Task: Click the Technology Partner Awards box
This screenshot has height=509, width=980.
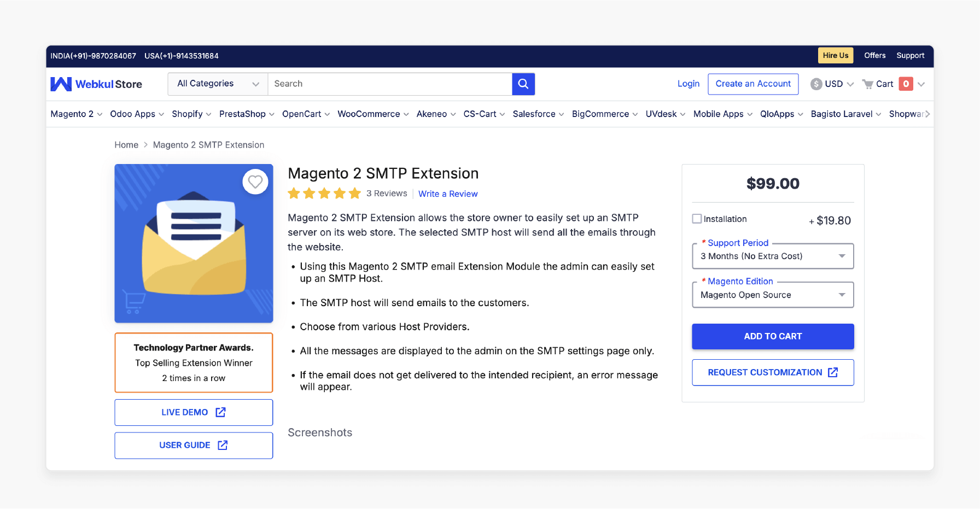Action: (x=194, y=362)
